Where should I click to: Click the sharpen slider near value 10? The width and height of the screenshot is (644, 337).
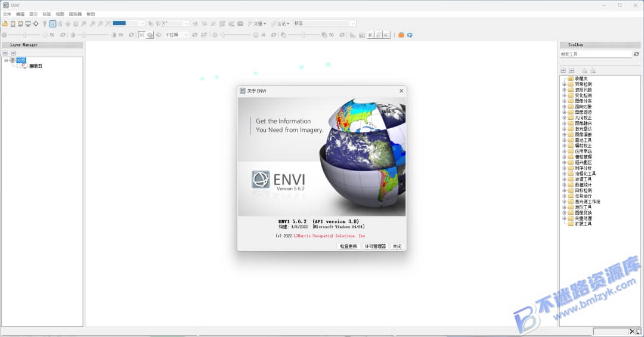pos(224,35)
